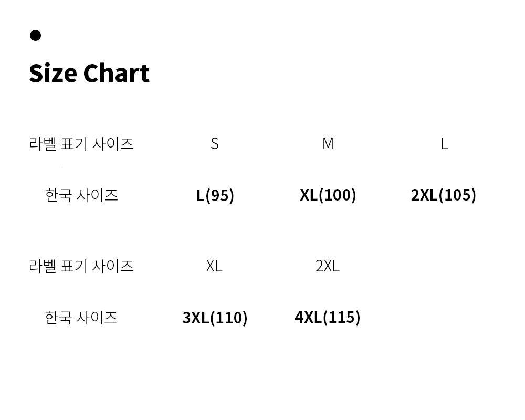
Task: Click the lower "한국 사이즈" row header
Action: pos(81,318)
